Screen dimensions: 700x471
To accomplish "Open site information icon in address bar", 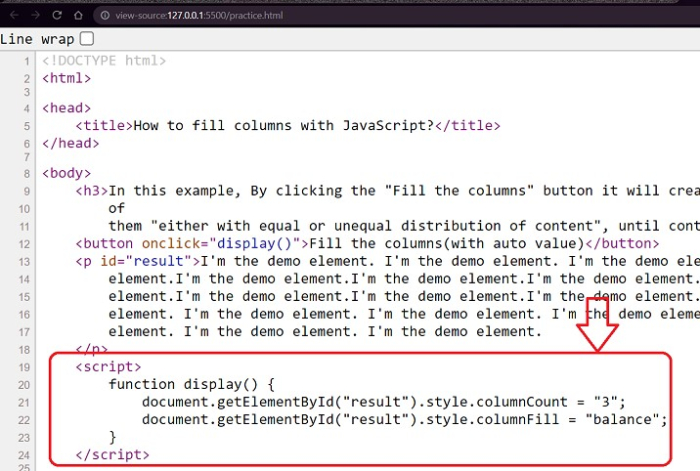I will pos(106,15).
